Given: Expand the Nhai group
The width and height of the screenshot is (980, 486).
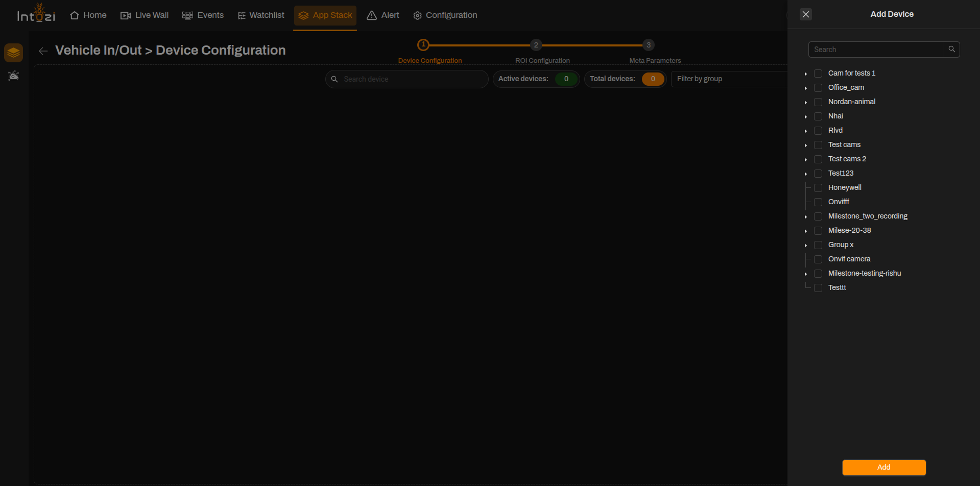Looking at the screenshot, I should 806,117.
